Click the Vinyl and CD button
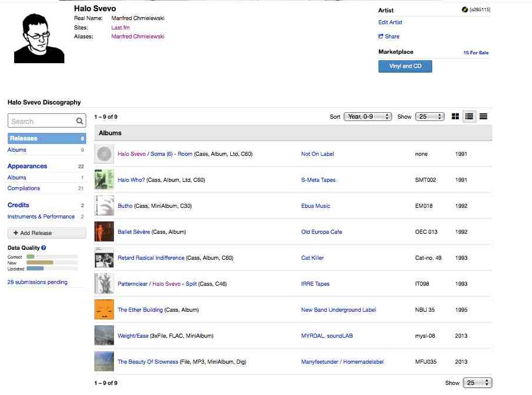Image resolution: width=532 pixels, height=395 pixels. (x=405, y=67)
